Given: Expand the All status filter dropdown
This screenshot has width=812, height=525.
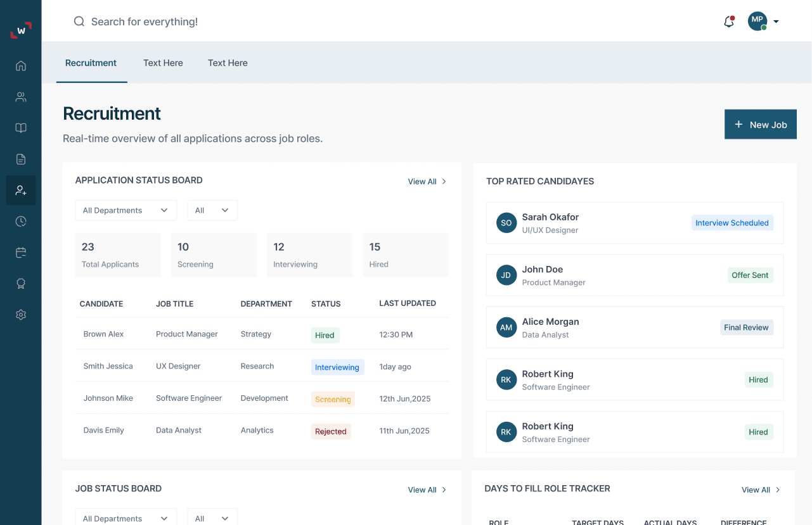Looking at the screenshot, I should point(212,210).
